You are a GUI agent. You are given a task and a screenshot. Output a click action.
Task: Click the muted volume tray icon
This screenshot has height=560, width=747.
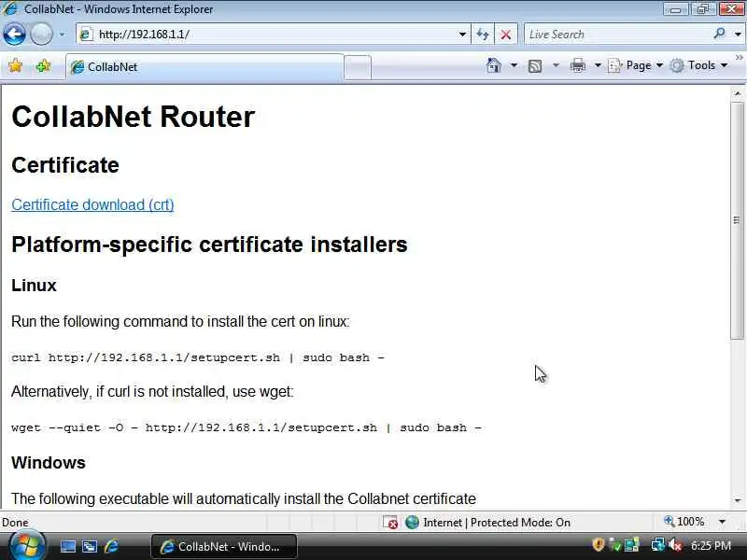(x=675, y=544)
